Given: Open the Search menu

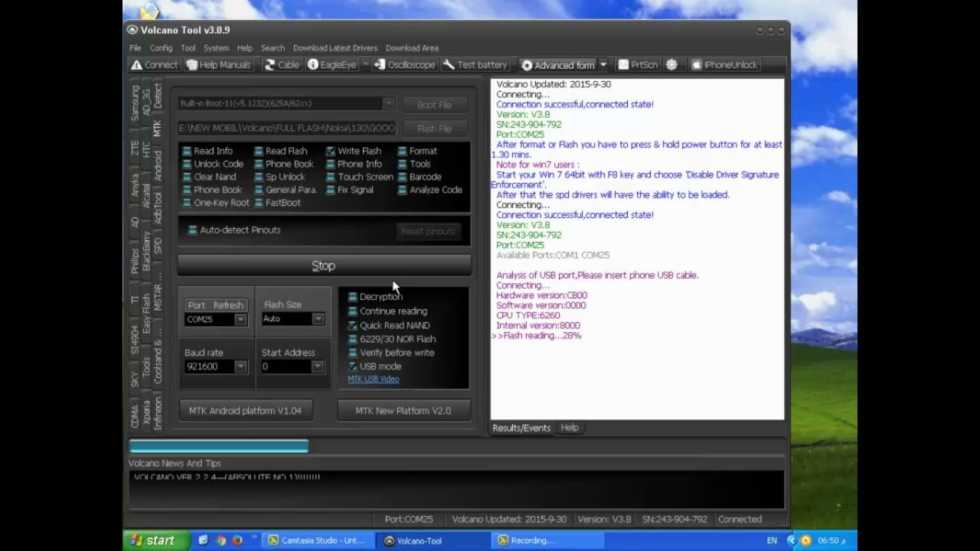Looking at the screenshot, I should pos(273,47).
